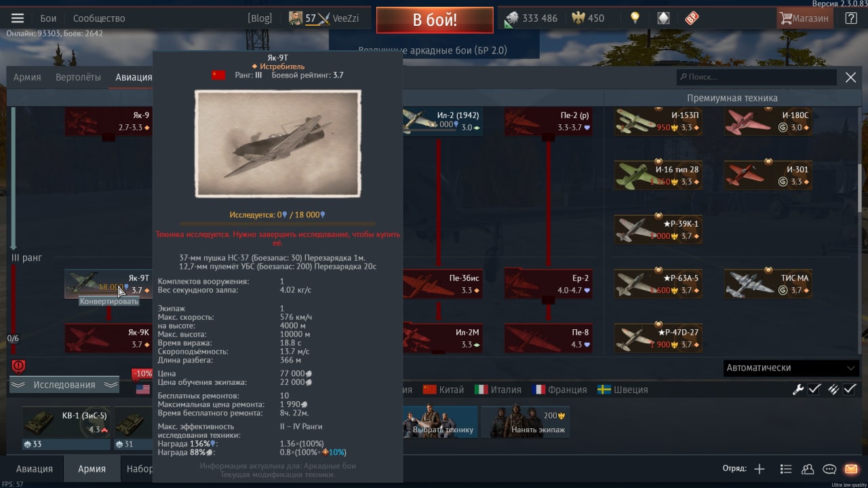Open the squad list icon

785,469
